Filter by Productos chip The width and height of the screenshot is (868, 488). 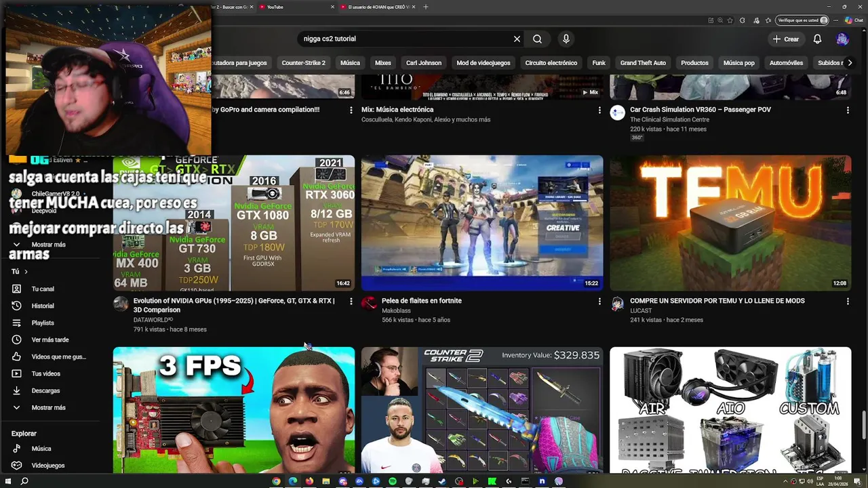pos(694,63)
